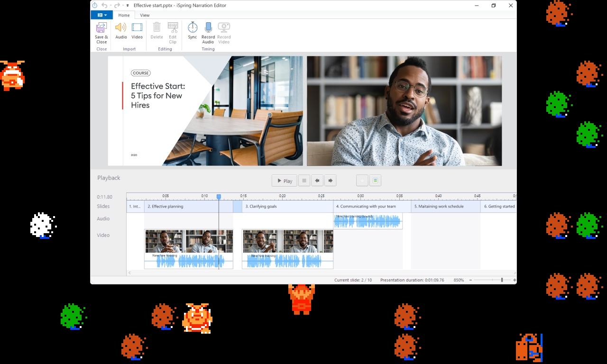Click the zoom out minus icon

tap(470, 280)
